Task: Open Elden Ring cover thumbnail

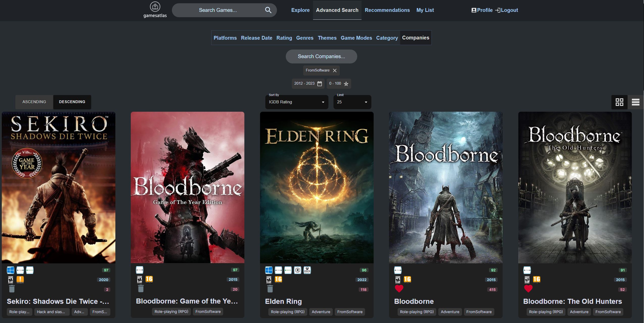Action: pos(317,188)
